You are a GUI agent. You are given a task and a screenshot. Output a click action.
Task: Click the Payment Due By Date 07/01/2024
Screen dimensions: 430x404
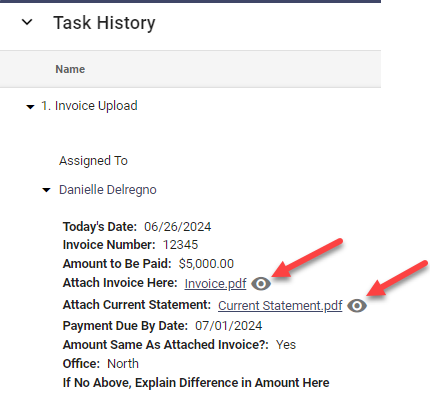point(229,326)
